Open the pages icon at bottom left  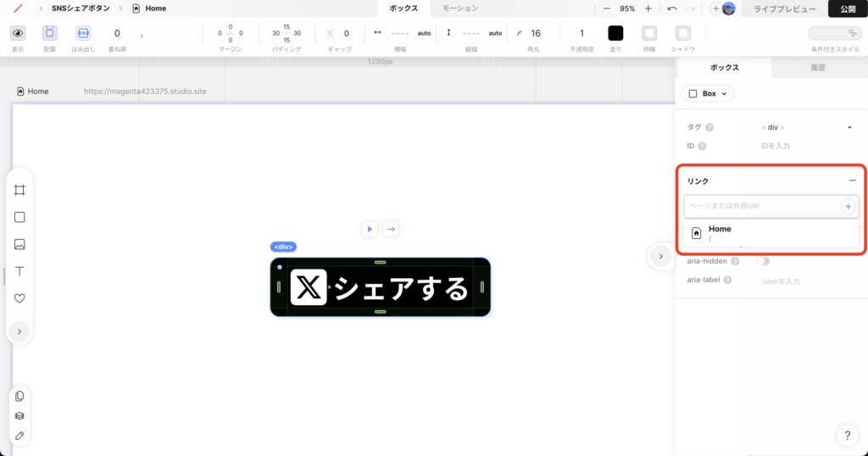(19, 396)
